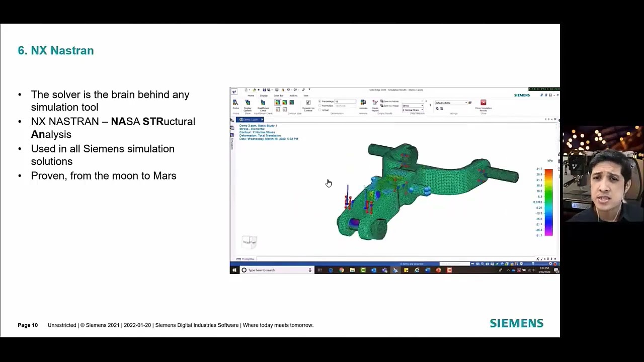Open Display Options in the Show group

tap(248, 106)
